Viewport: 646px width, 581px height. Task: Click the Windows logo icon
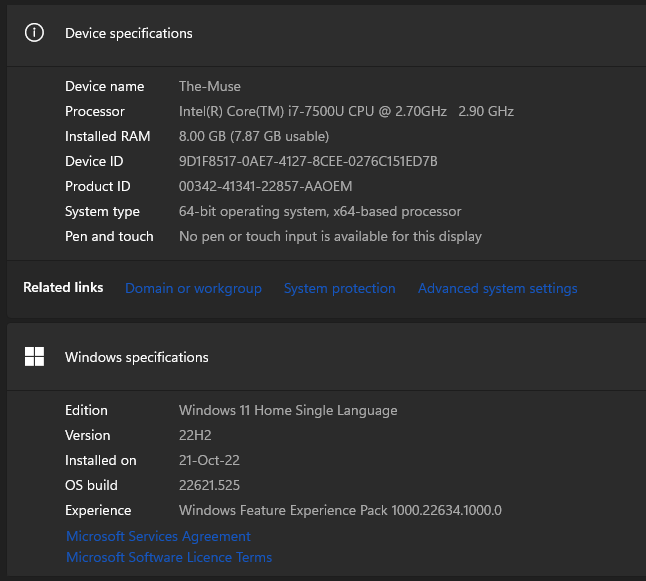pos(34,357)
